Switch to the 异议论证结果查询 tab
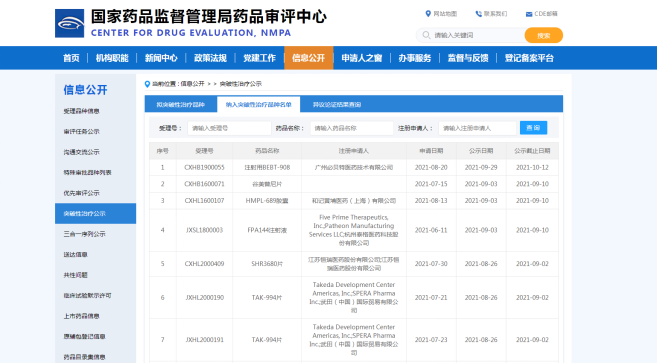Image resolution: width=658 pixels, height=363 pixels. pyautogui.click(x=337, y=104)
